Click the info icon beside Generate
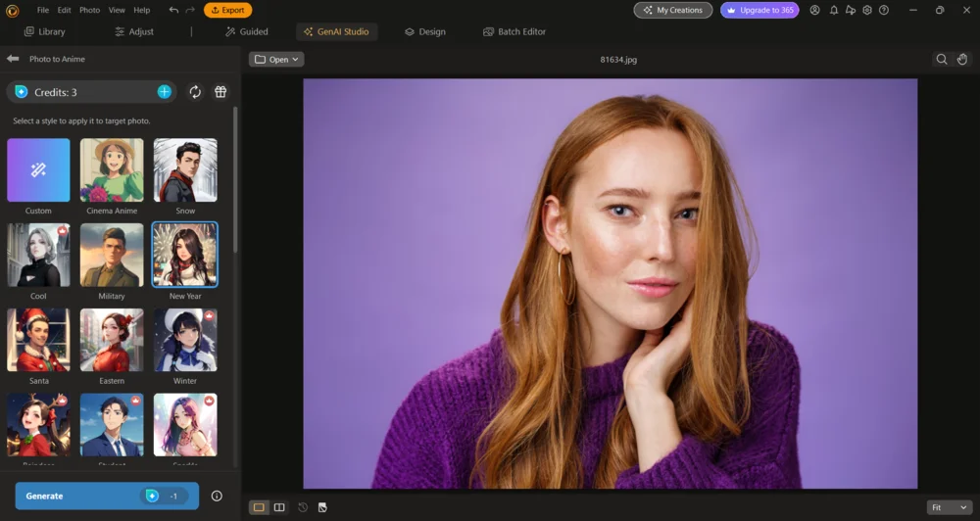 point(217,496)
